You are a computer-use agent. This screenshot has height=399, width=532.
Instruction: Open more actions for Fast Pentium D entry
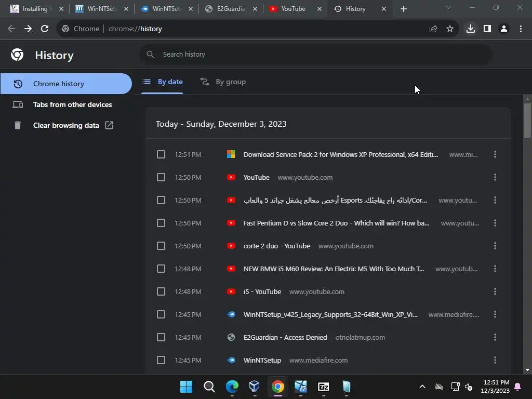pyautogui.click(x=495, y=223)
